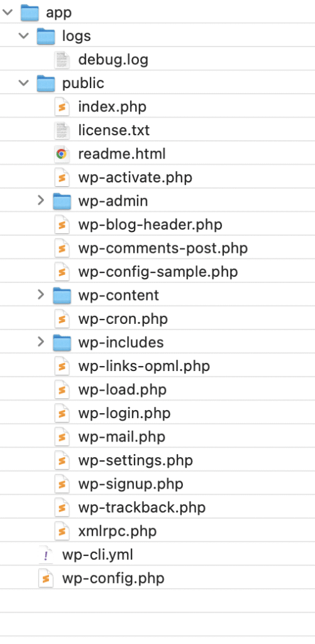Image resolution: width=315 pixels, height=644 pixels.
Task: Select wp-config-sample.php file name
Action: 158,272
